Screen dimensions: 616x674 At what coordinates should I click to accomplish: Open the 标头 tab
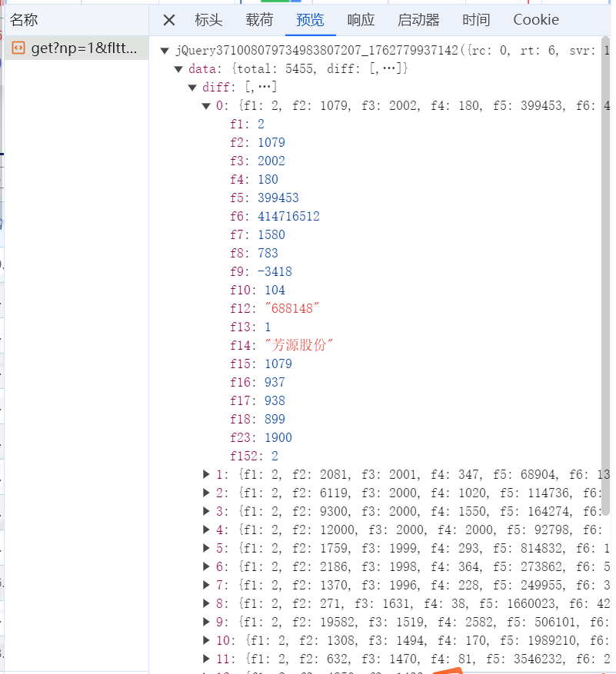coord(208,20)
